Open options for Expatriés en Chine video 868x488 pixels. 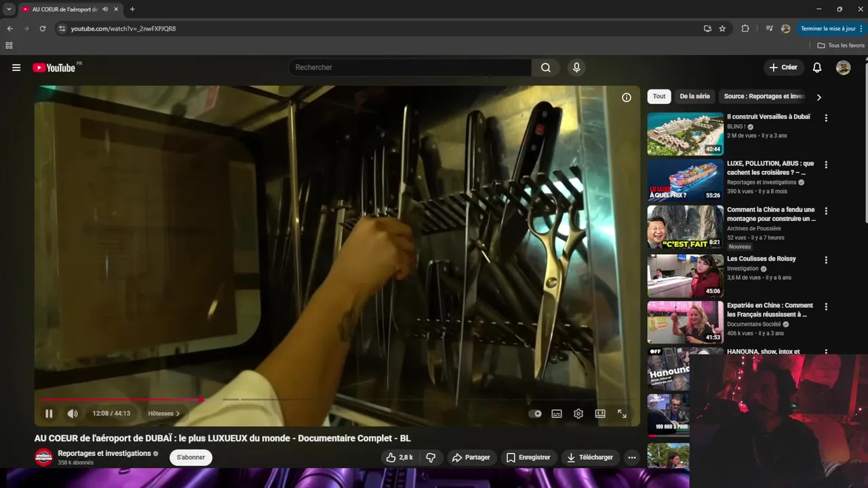[x=826, y=306]
